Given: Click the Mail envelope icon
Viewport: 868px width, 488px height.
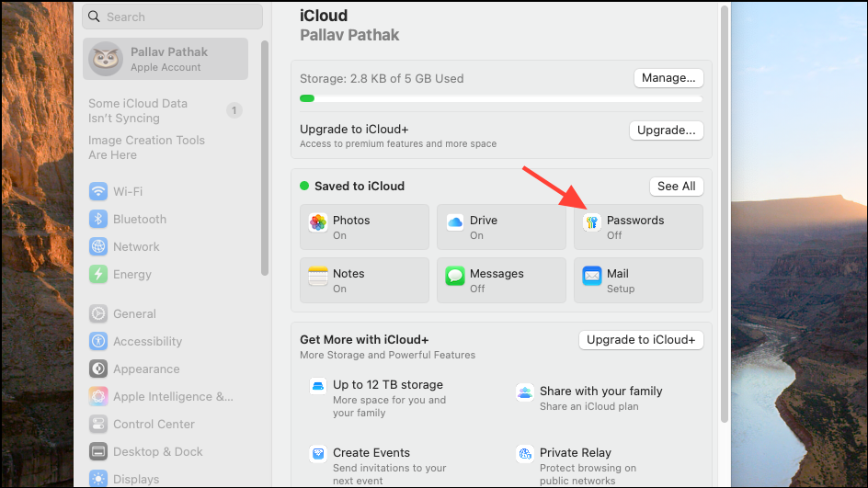Looking at the screenshot, I should (592, 276).
